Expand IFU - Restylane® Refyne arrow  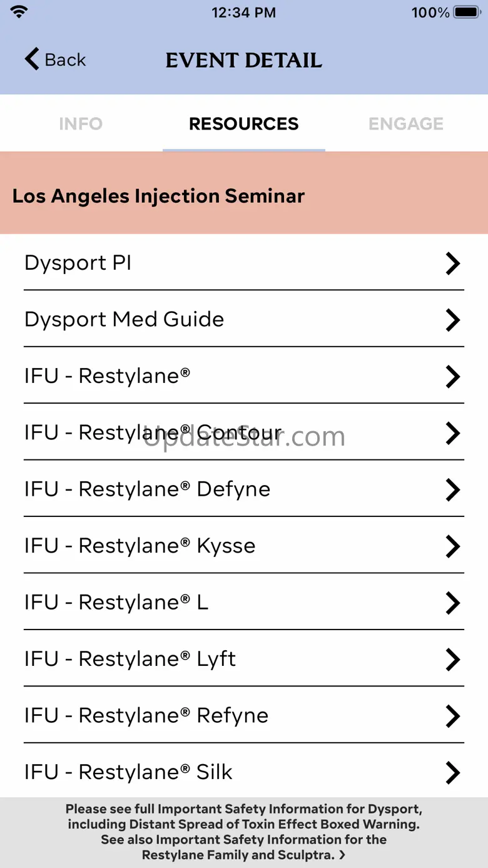click(x=452, y=716)
